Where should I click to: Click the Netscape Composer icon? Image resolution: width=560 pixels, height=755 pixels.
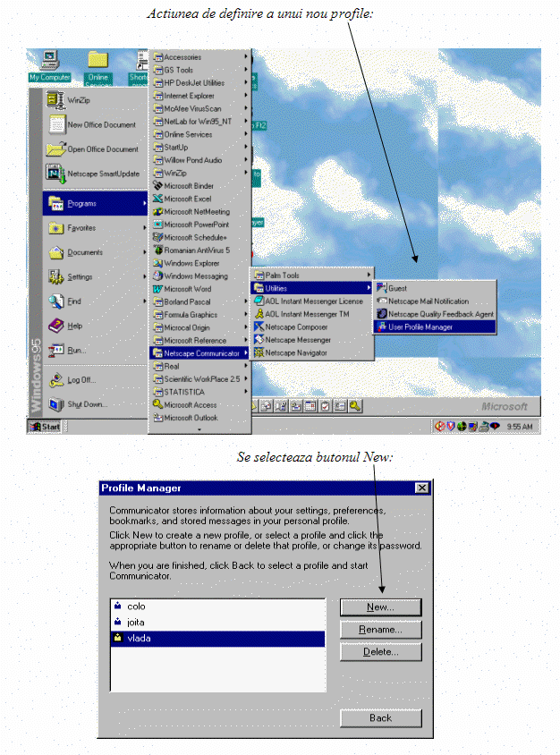point(259,327)
